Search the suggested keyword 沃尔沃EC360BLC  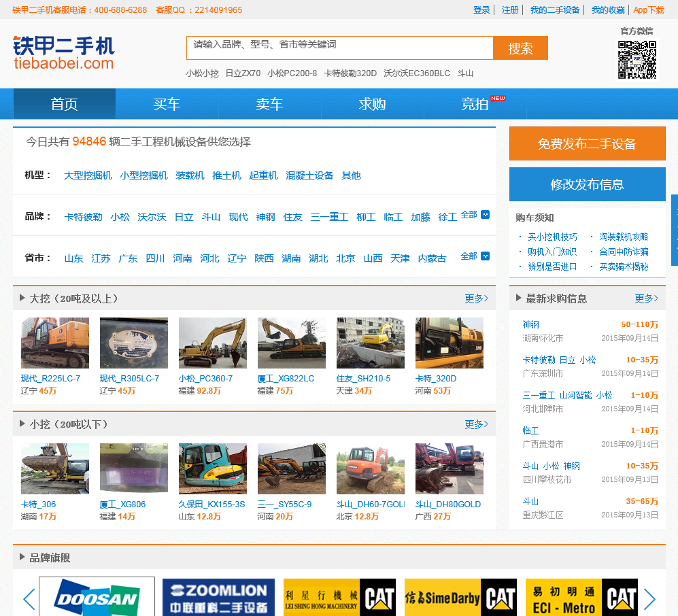pyautogui.click(x=417, y=73)
